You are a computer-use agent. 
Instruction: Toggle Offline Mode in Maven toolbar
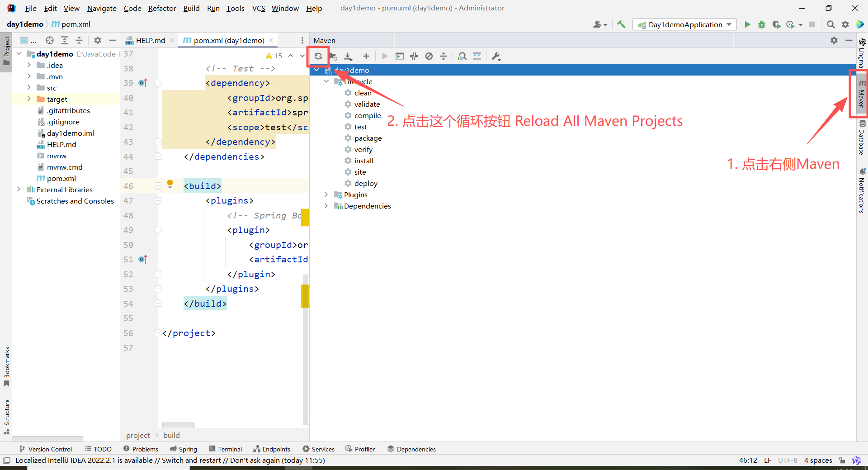(414, 56)
